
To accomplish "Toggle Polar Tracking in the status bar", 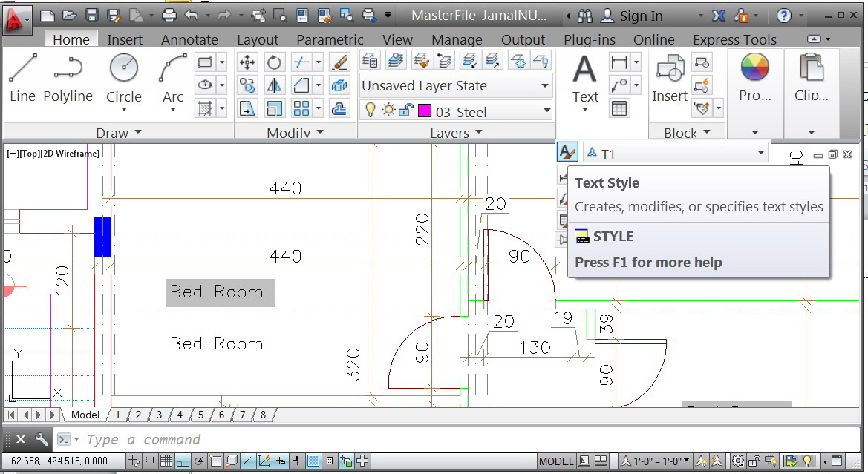I will click(199, 460).
